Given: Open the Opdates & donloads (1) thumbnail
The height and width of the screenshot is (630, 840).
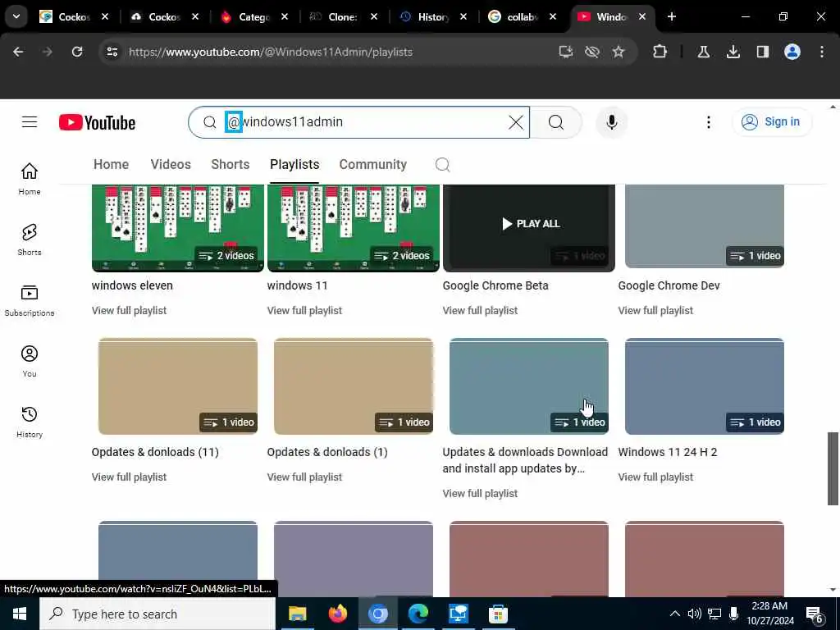Looking at the screenshot, I should click(x=353, y=386).
